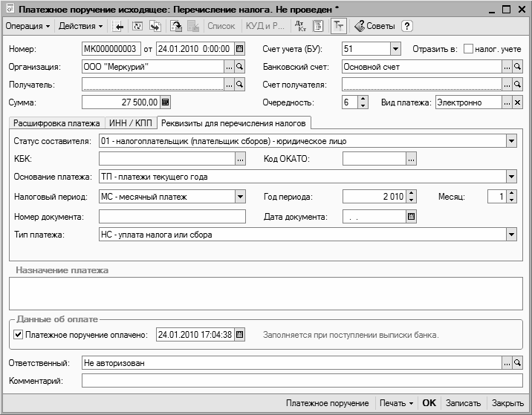Clear Вид платежа with the X button
532x415 pixels.
pos(518,102)
